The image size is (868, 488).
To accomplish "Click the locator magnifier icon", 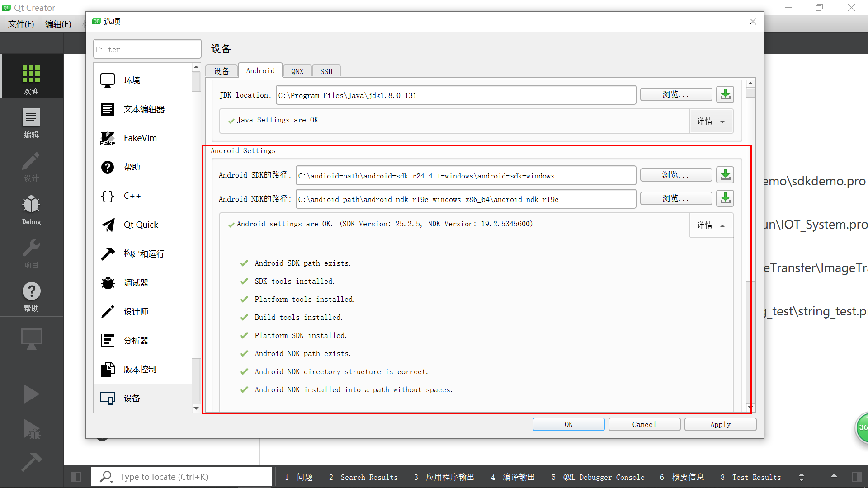I will [106, 477].
